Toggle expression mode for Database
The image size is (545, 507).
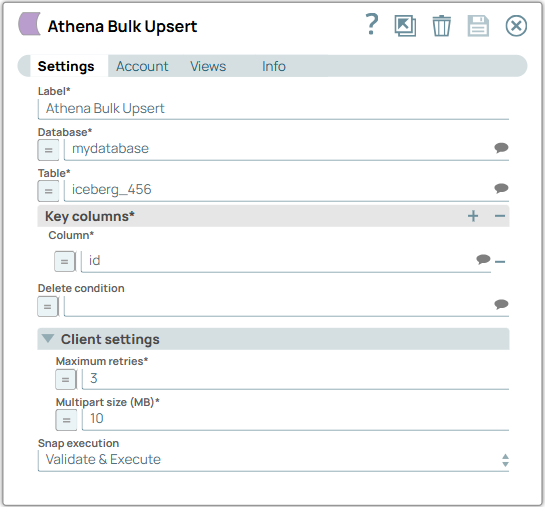tap(48, 150)
